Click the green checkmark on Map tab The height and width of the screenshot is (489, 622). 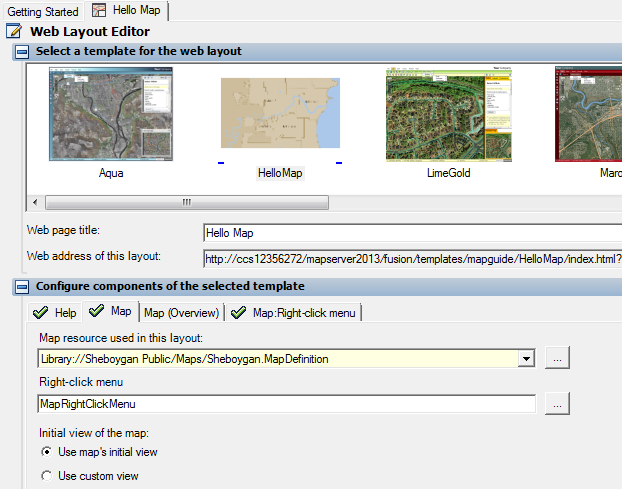[96, 311]
